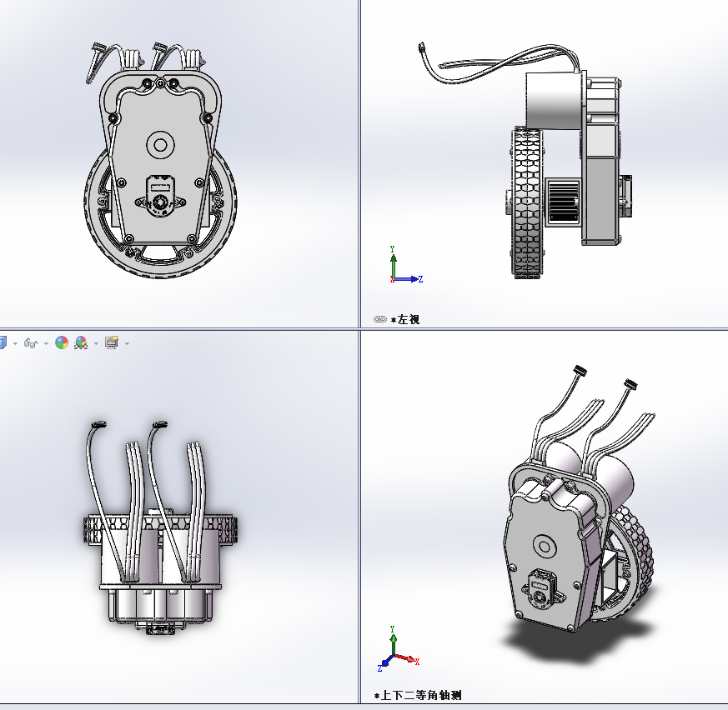Click the coordinate triad in the isometric view
728x710 pixels.
tap(399, 649)
